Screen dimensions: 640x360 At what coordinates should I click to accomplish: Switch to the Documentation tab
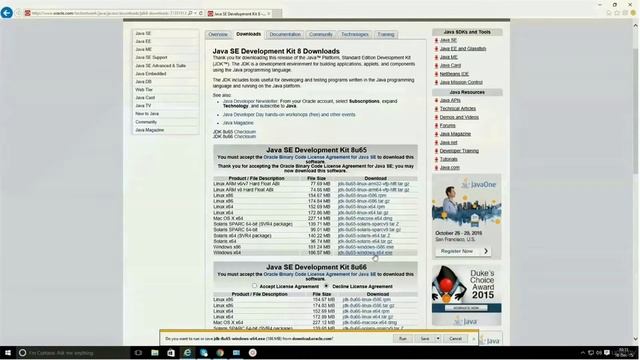(285, 34)
